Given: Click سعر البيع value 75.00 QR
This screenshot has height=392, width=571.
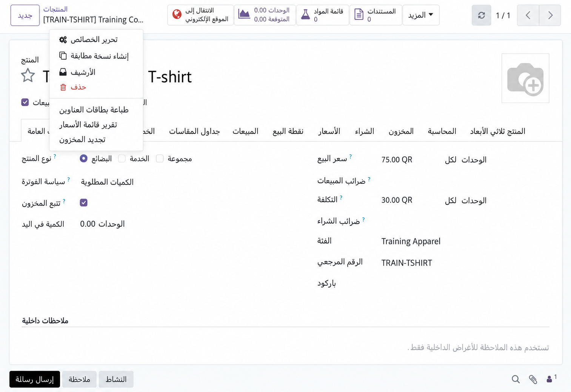Looking at the screenshot, I should pos(397,160).
